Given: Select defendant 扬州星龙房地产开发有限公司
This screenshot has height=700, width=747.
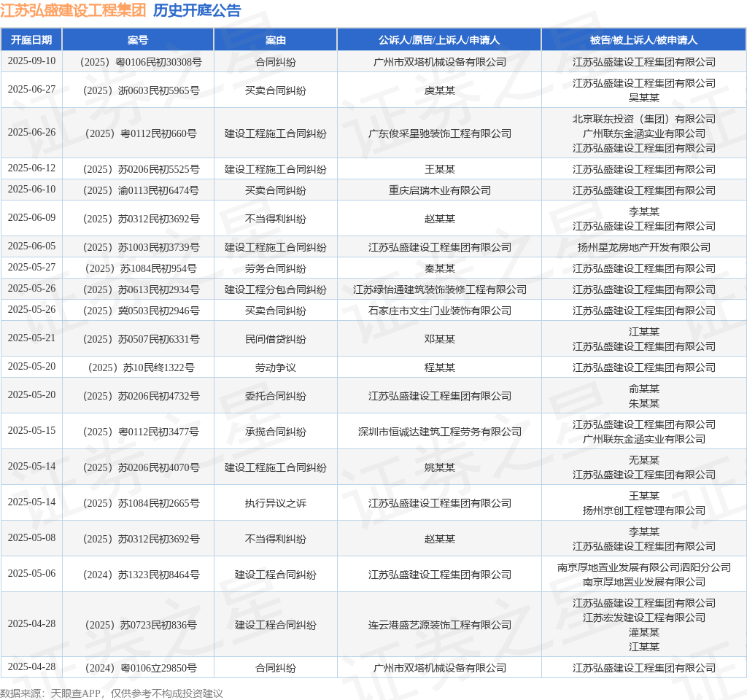Looking at the screenshot, I should click(x=643, y=247).
